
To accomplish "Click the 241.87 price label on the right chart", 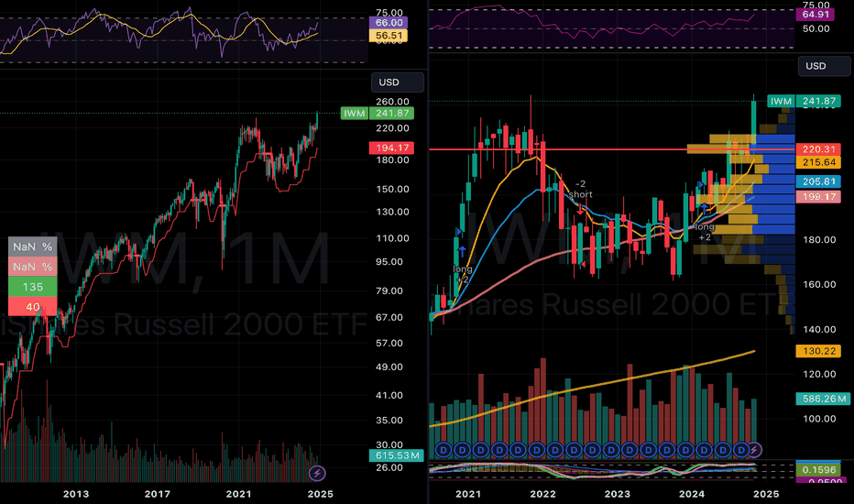I will [818, 102].
